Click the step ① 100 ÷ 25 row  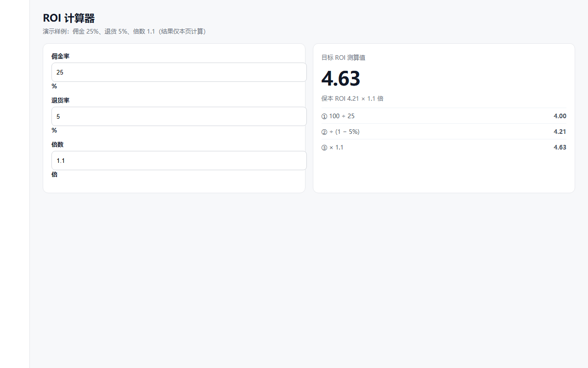tap(444, 116)
